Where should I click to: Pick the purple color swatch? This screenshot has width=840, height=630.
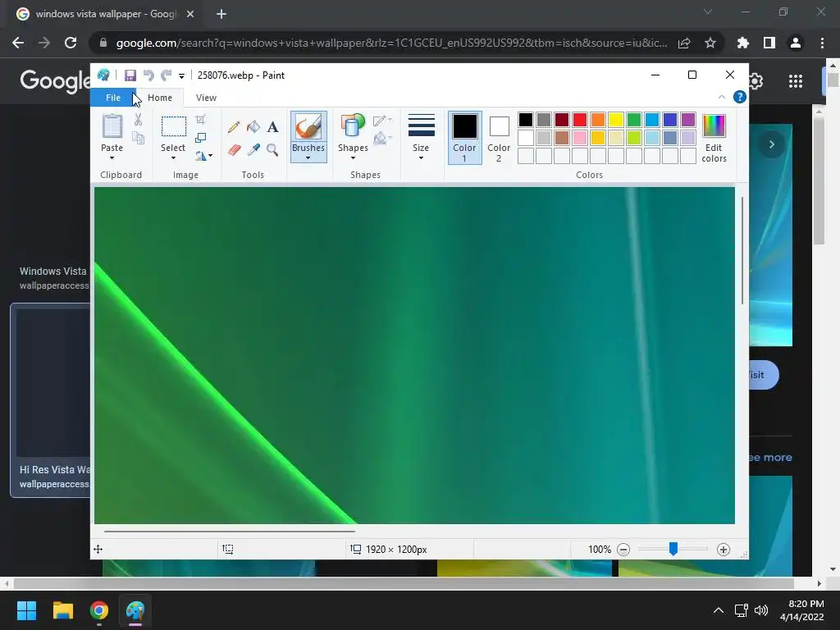(688, 120)
